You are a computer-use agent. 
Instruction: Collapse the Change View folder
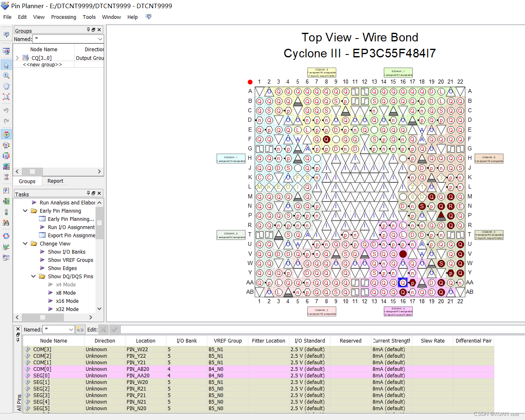click(25, 243)
